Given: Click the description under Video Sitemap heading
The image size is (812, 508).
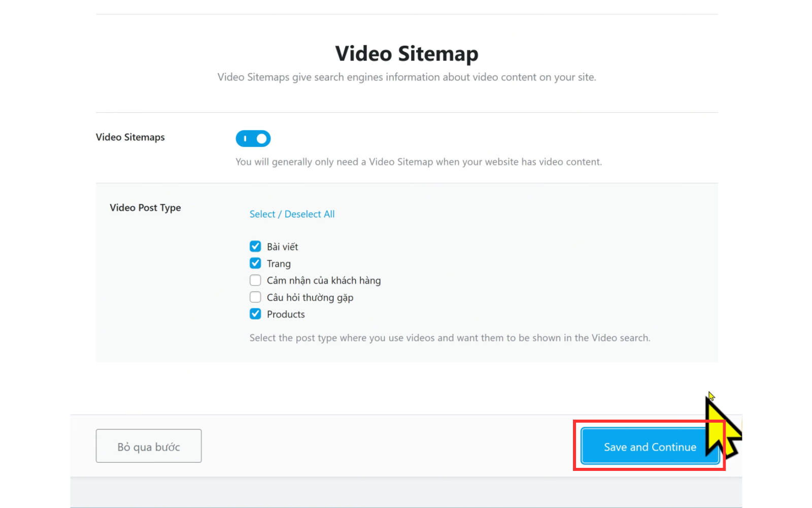Looking at the screenshot, I should pyautogui.click(x=407, y=77).
